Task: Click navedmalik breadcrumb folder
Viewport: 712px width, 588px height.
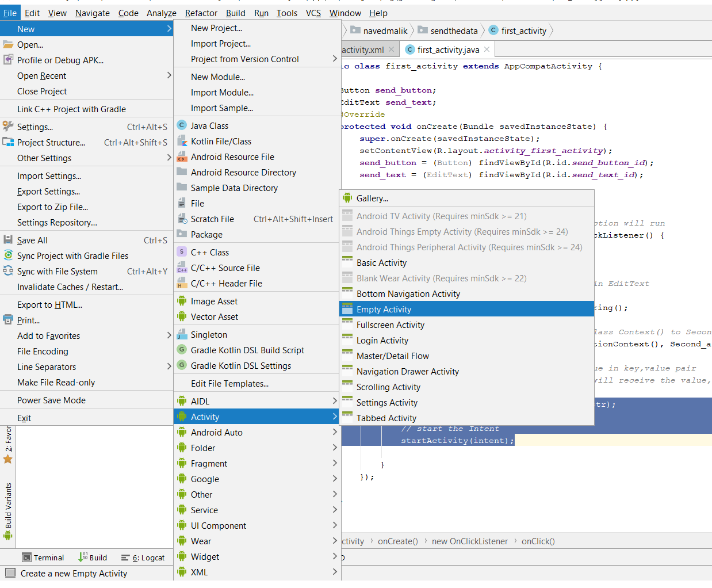Action: click(x=379, y=30)
